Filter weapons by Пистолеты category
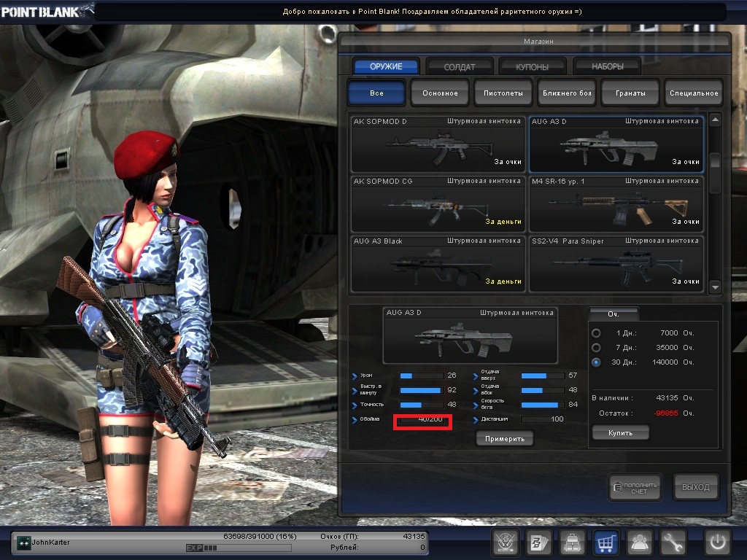Image resolution: width=747 pixels, height=560 pixels. tap(503, 93)
